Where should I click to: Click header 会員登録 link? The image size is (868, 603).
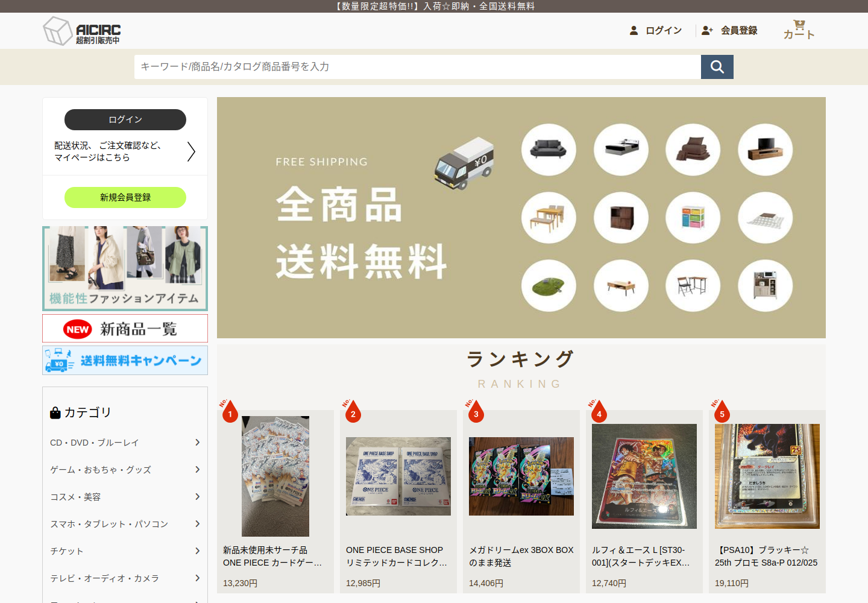tap(739, 30)
